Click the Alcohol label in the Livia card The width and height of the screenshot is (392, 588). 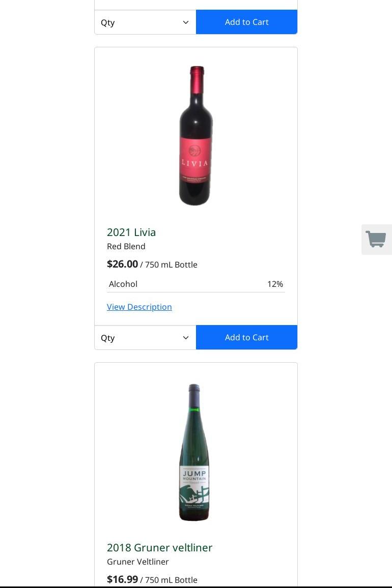coord(123,284)
